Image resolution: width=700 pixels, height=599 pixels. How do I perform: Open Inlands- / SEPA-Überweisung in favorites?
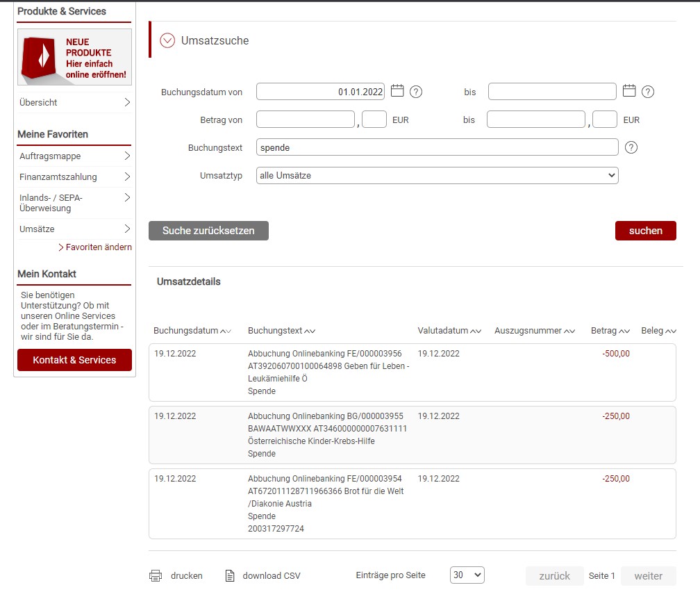[74, 203]
